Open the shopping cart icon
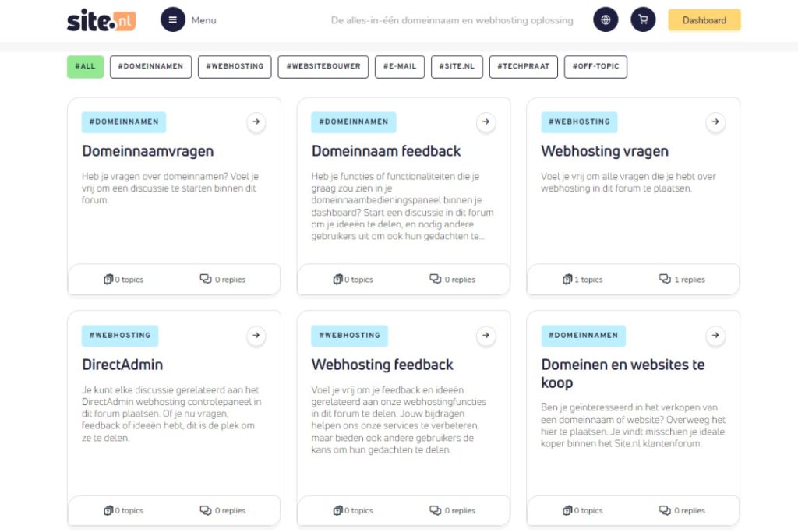Screen dimensions: 798x532 [643, 19]
